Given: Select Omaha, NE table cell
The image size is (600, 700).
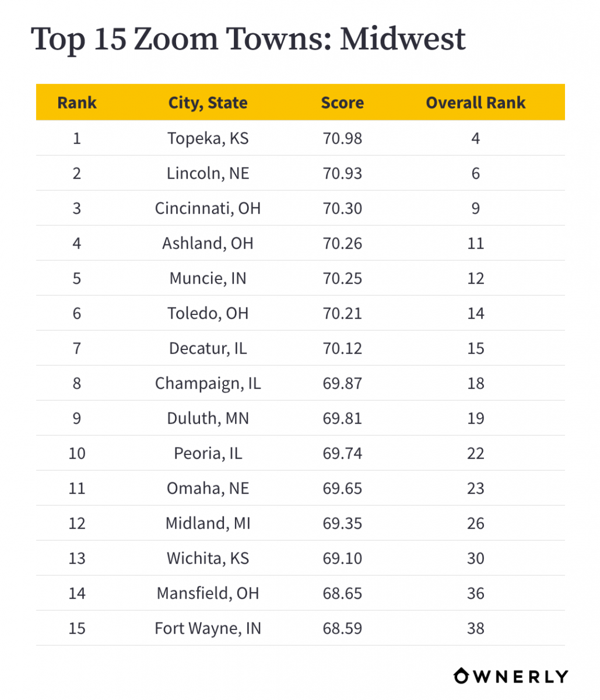Looking at the screenshot, I should click(x=208, y=488).
